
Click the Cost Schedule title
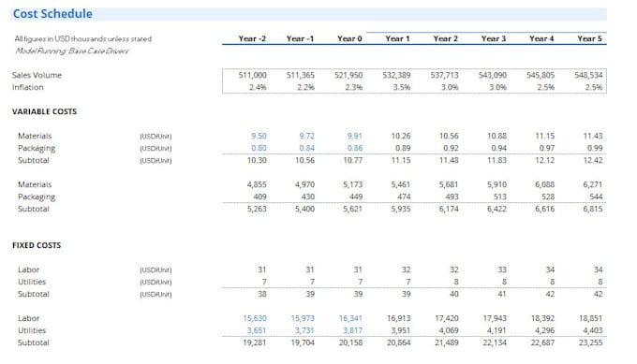click(x=52, y=14)
